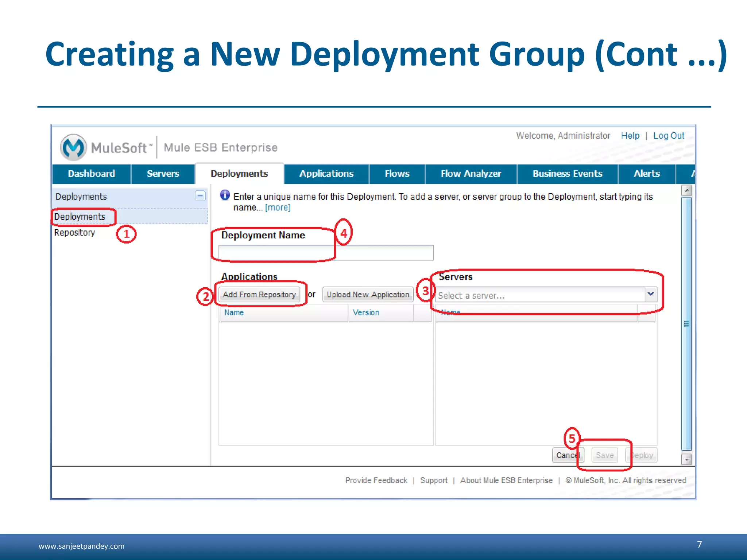Click the scrollbar up arrow
Viewport: 747px width, 560px height.
point(686,191)
